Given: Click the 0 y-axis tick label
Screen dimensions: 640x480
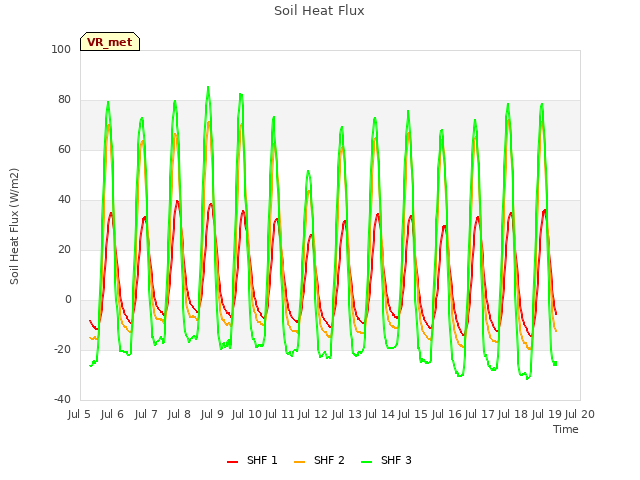Looking at the screenshot, I should point(68,300).
